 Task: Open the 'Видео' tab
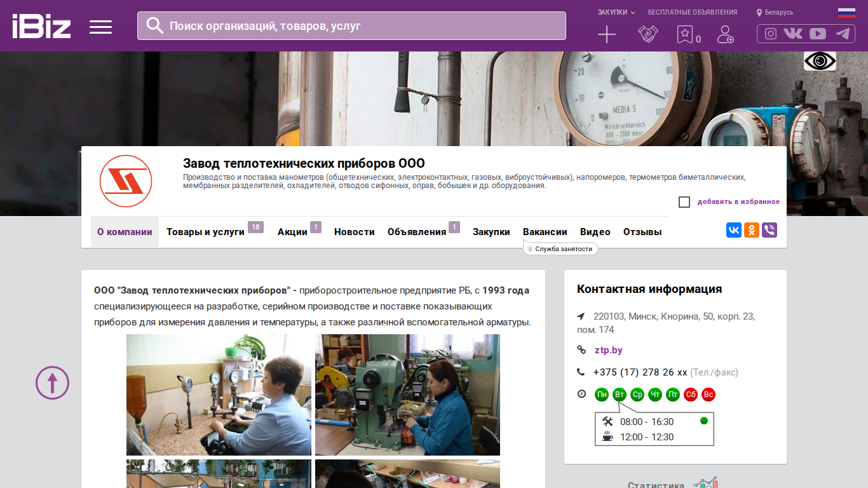point(595,232)
